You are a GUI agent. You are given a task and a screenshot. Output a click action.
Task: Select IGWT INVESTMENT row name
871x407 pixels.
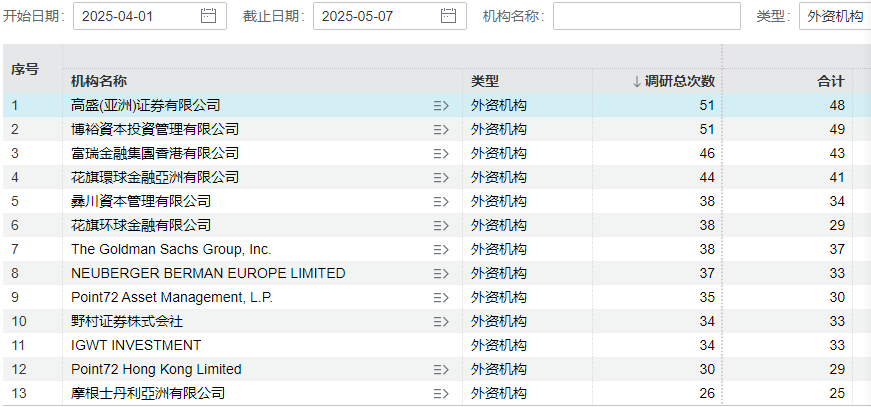[136, 345]
